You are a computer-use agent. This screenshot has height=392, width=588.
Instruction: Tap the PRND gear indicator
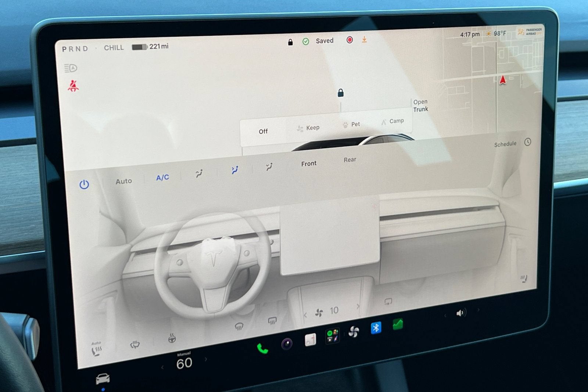click(x=75, y=49)
